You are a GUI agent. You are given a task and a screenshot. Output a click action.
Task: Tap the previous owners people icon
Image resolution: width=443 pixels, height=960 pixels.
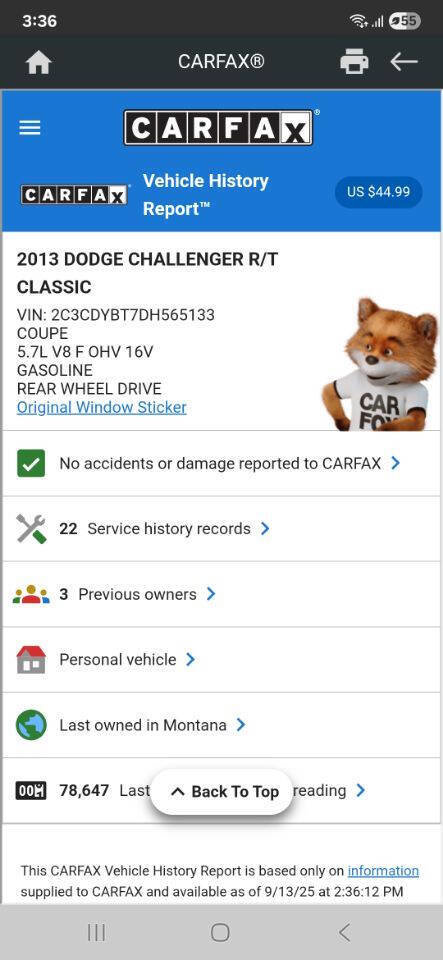point(31,594)
